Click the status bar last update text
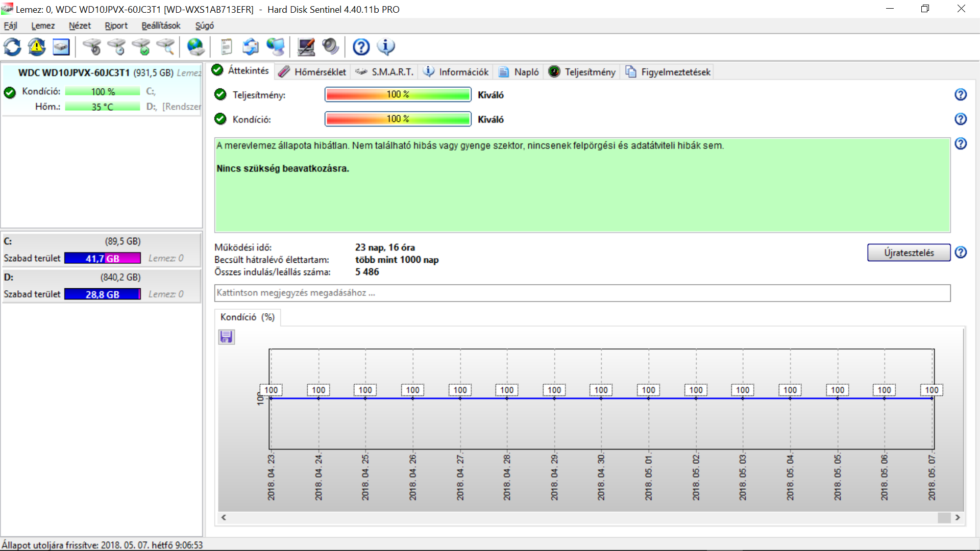Screen dimensions: 980x551 [102, 545]
